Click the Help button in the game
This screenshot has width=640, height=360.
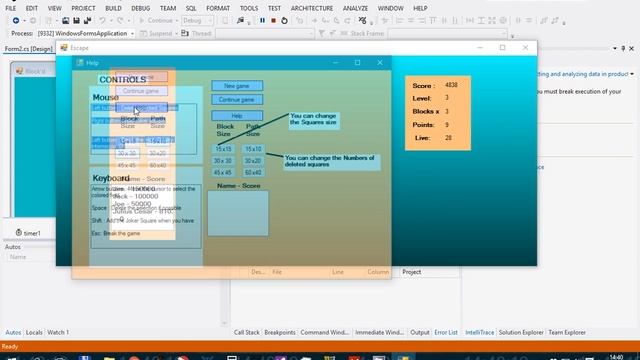(237, 116)
